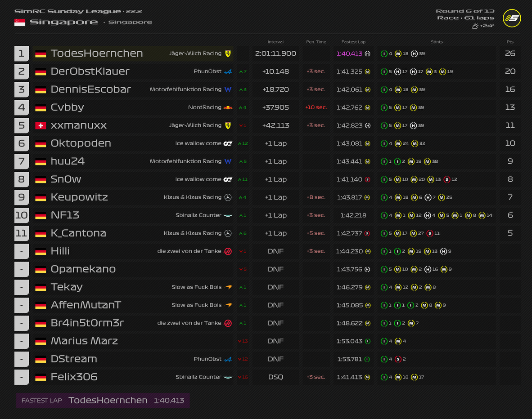This screenshot has width=532, height=419.
Task: Click the Ferrari logo in TodesHoernchen's row
Action: click(x=228, y=53)
